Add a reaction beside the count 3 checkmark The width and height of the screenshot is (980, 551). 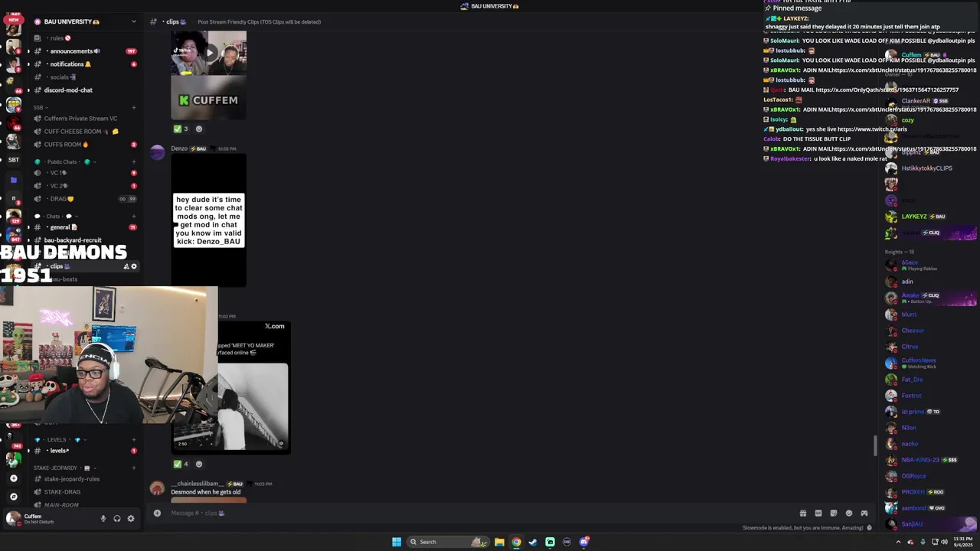(199, 129)
